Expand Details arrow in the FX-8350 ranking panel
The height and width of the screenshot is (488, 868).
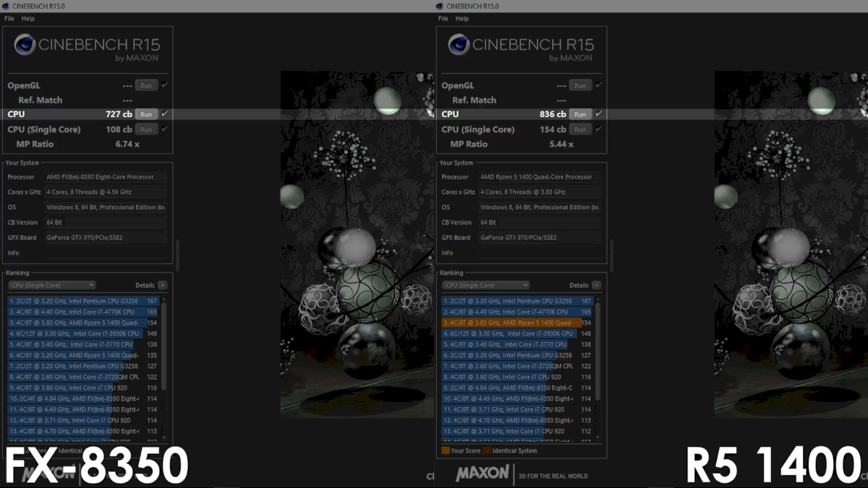point(163,286)
